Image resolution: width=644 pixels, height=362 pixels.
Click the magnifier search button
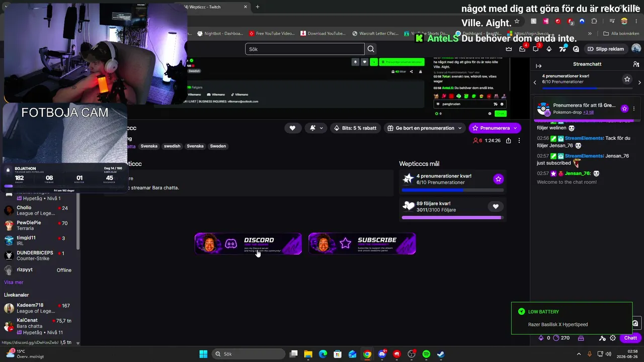coord(371,49)
